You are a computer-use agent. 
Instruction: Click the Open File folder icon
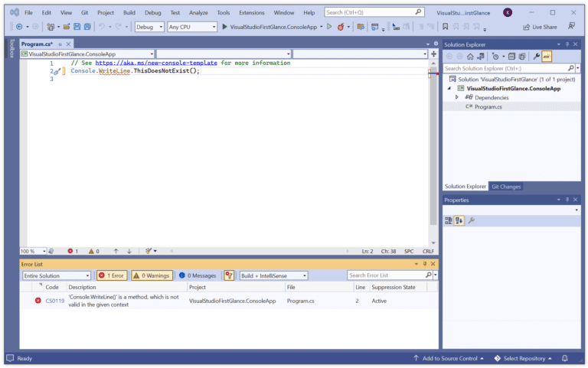point(67,27)
